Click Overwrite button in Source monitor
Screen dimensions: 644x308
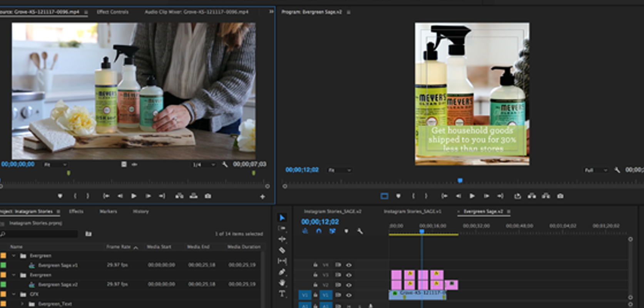point(194,196)
